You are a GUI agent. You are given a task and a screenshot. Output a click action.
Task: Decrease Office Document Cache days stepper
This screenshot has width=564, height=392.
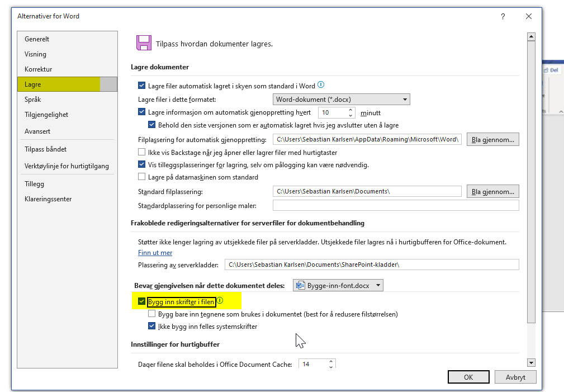[x=331, y=366]
